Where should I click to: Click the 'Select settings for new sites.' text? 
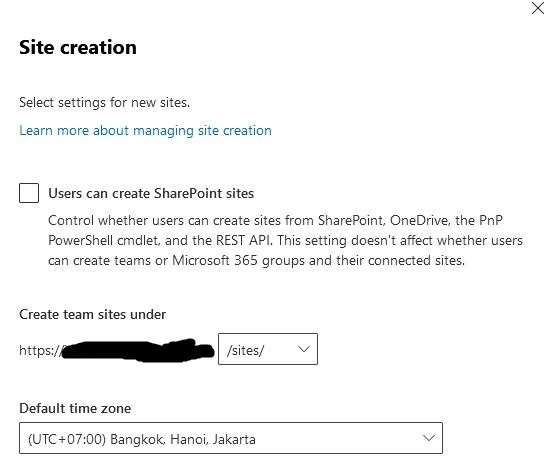click(x=105, y=102)
